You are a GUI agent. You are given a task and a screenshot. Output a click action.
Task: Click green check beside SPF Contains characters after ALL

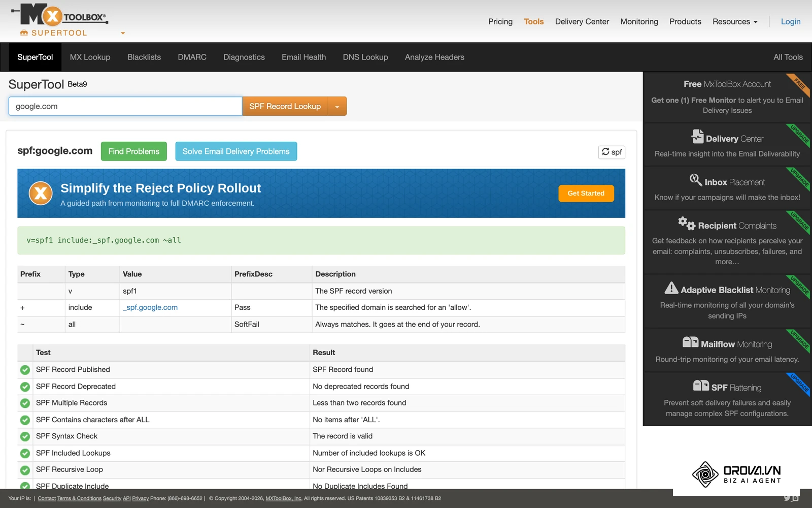(25, 420)
